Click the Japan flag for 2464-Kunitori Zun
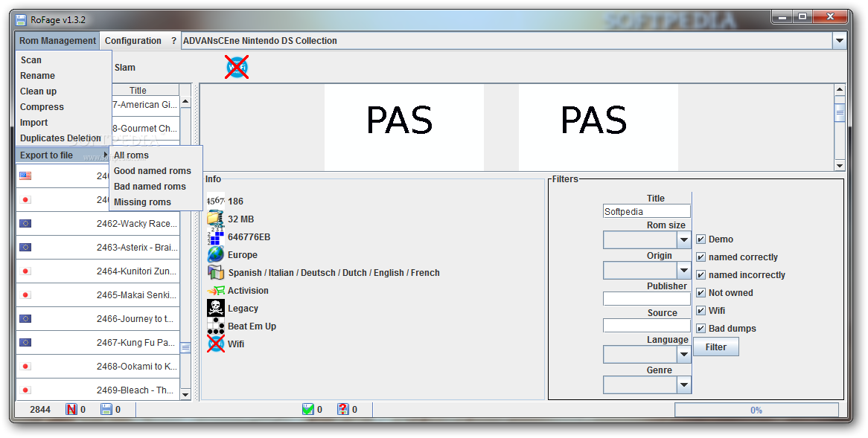Image resolution: width=868 pixels, height=438 pixels. (x=25, y=271)
